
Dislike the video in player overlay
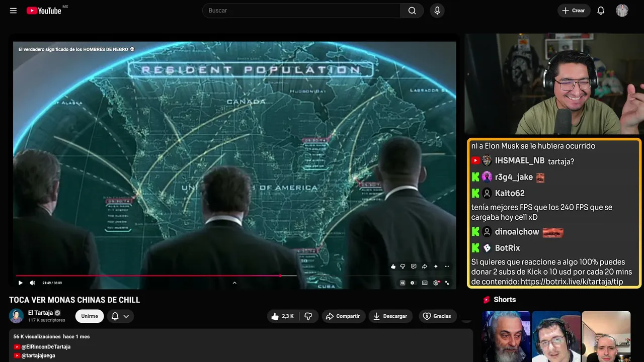[403, 266]
